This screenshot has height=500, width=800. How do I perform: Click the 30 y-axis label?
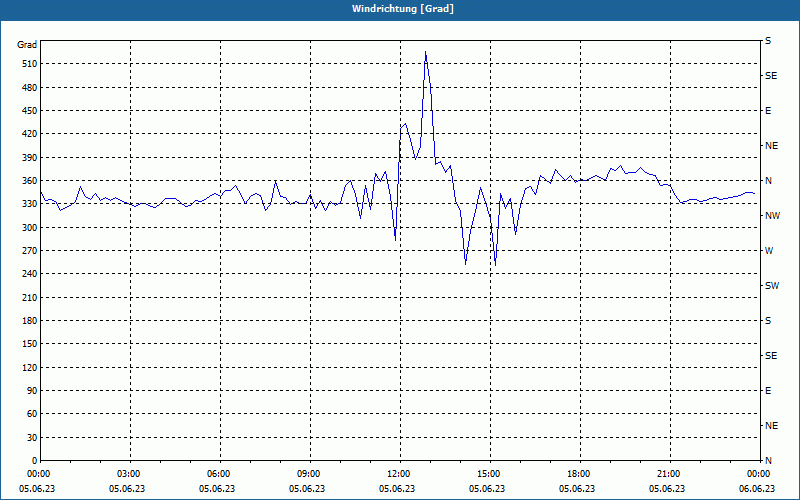pos(32,437)
